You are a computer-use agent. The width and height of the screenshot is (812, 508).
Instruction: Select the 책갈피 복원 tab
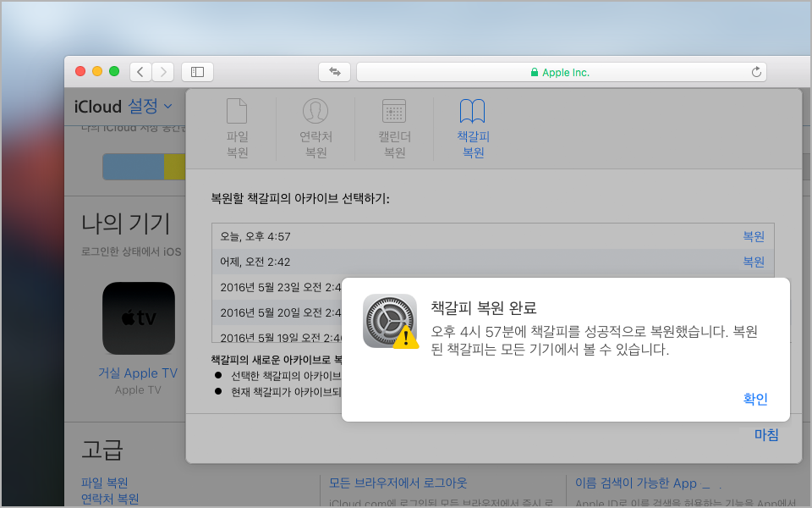coord(473,128)
